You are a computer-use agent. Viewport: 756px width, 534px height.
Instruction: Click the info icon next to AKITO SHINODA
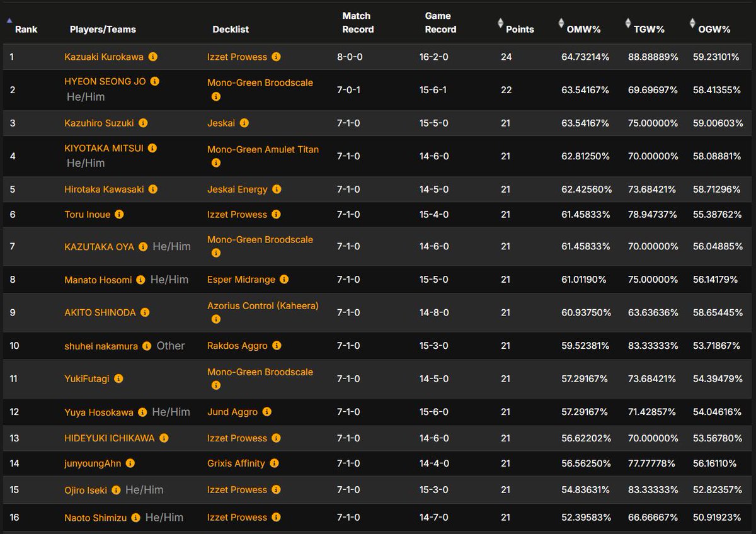pos(145,312)
